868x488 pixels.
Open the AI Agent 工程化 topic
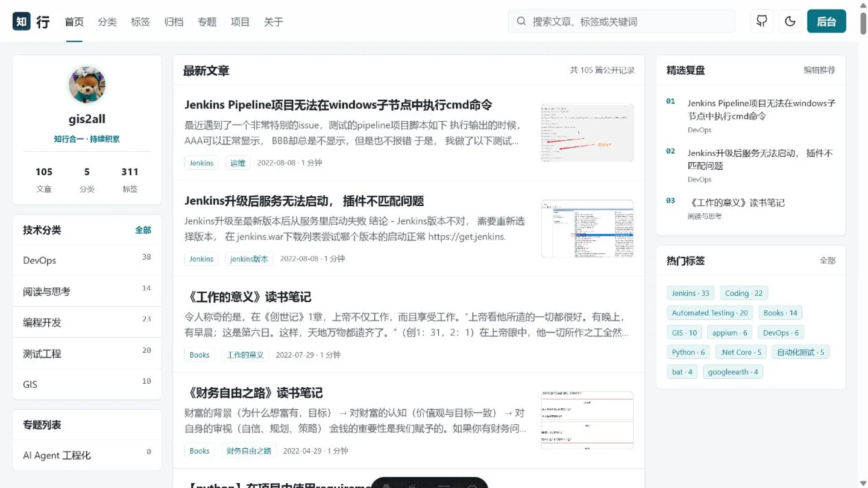[87, 455]
